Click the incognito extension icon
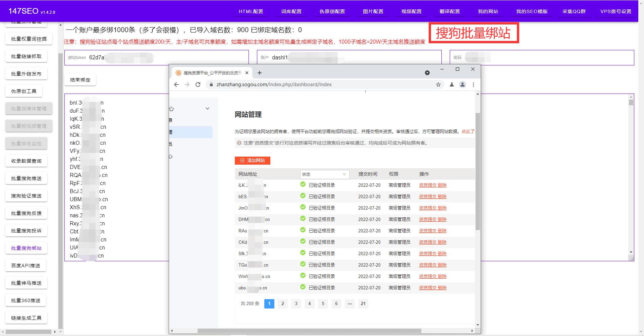 452,85
